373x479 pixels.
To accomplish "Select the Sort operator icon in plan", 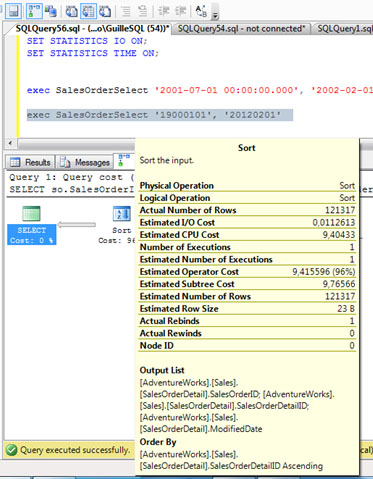I will (122, 214).
